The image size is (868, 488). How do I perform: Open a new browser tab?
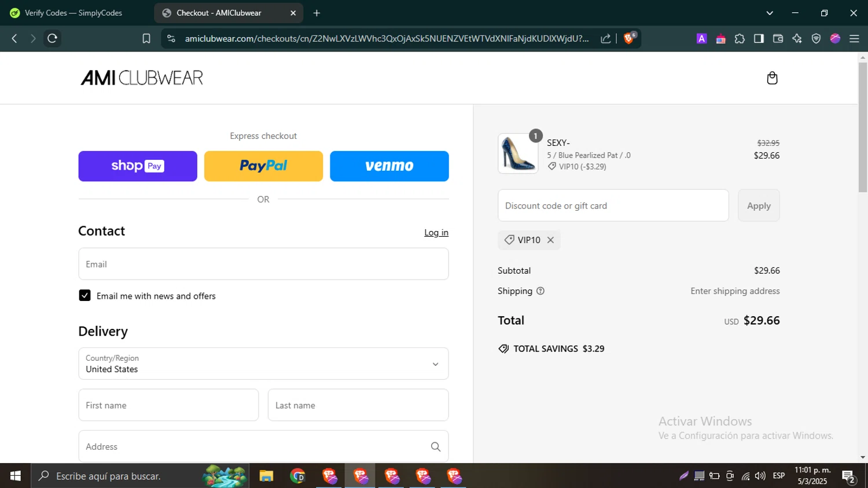pos(317,13)
